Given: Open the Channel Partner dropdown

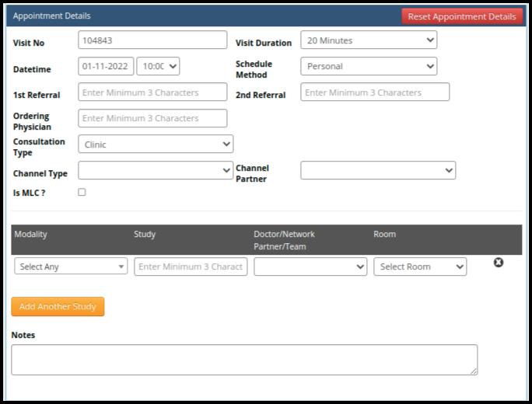Looking at the screenshot, I should [x=378, y=170].
